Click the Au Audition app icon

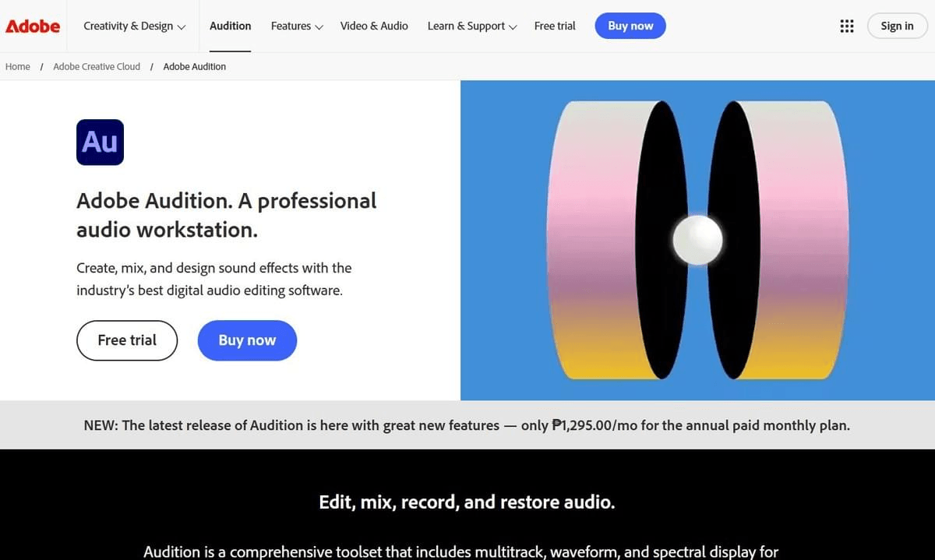coord(100,142)
